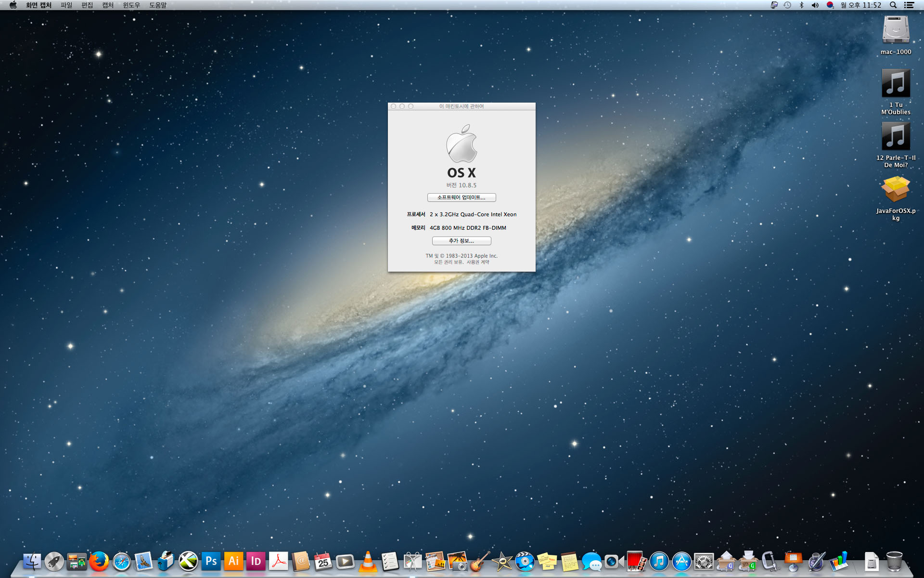Open the 파일 menu
924x578 pixels.
66,5
